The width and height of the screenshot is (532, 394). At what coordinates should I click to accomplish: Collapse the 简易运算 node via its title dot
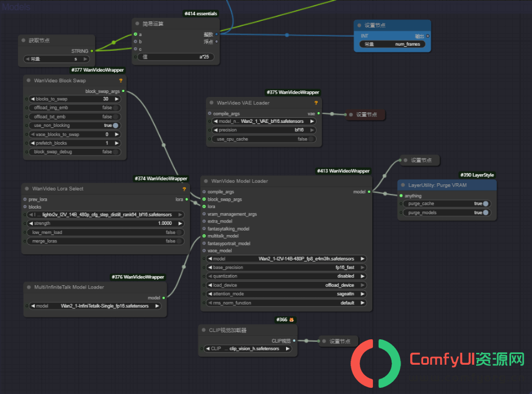click(x=137, y=24)
